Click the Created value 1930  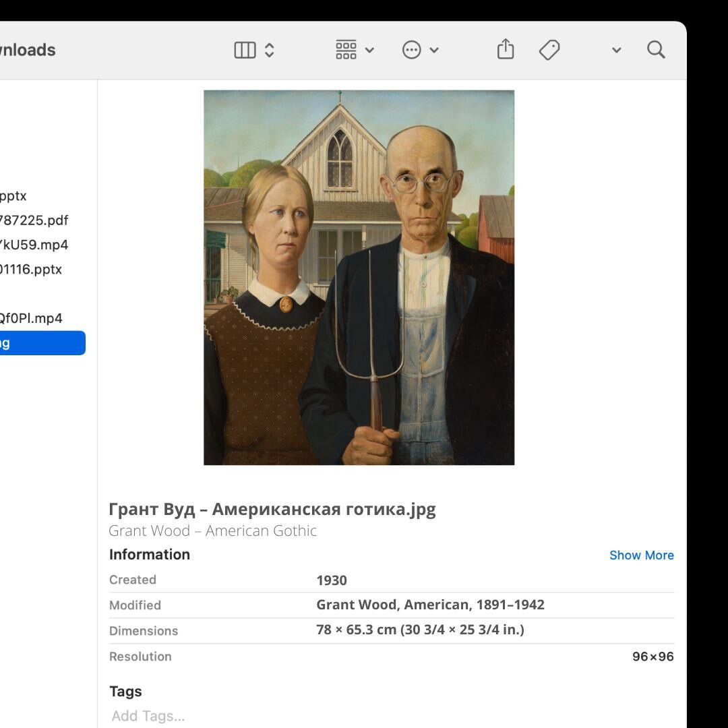[332, 580]
